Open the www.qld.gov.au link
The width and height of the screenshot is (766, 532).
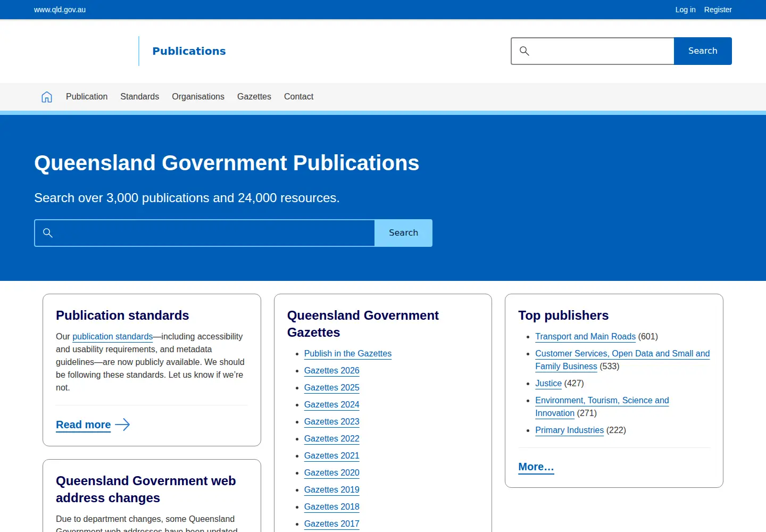60,10
